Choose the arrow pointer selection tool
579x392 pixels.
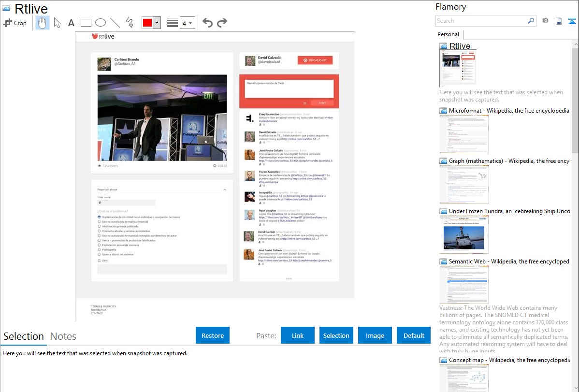tap(57, 23)
